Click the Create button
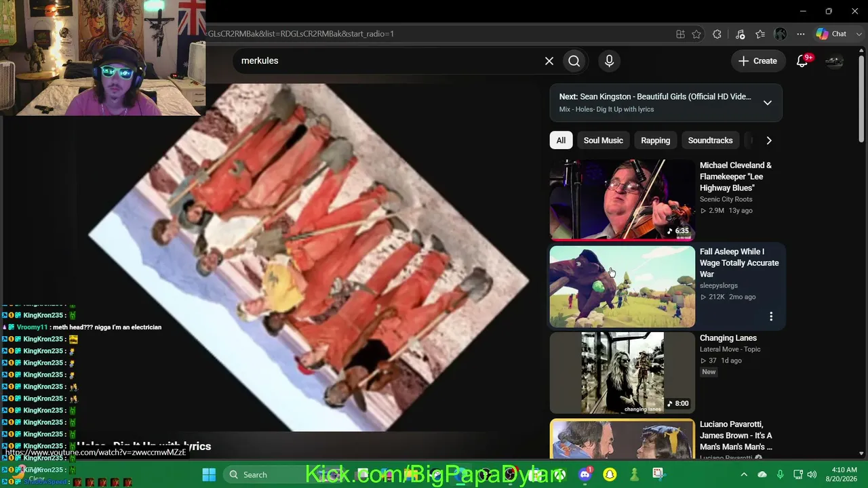The image size is (868, 488). [757, 61]
